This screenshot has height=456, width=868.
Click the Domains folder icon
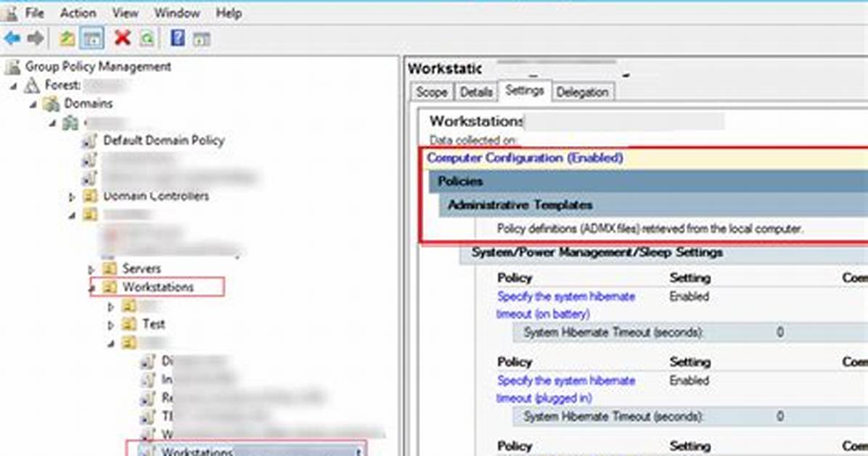point(52,104)
